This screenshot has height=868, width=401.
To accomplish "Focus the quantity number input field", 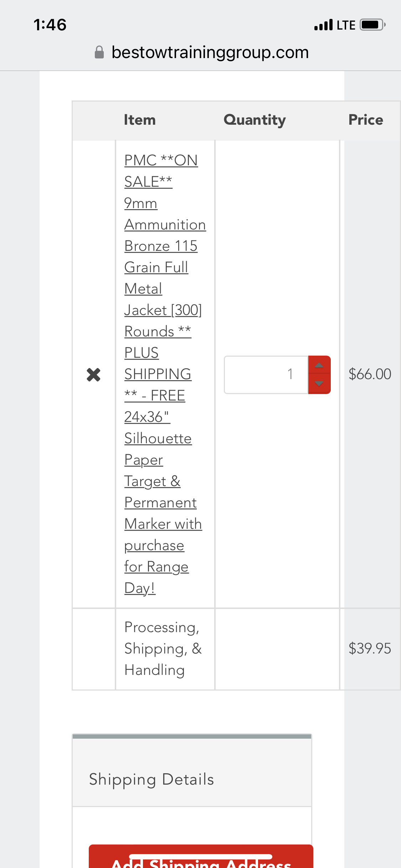I will [x=266, y=374].
